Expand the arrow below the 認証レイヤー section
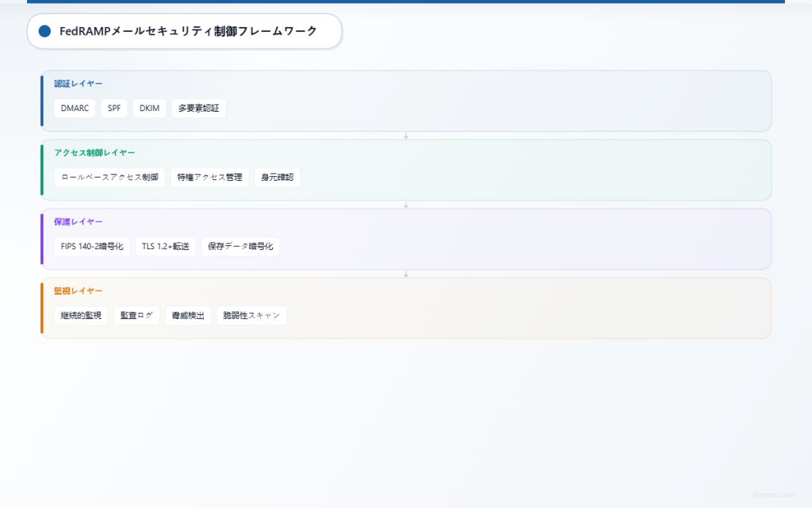The width and height of the screenshot is (812, 508). pyautogui.click(x=406, y=135)
